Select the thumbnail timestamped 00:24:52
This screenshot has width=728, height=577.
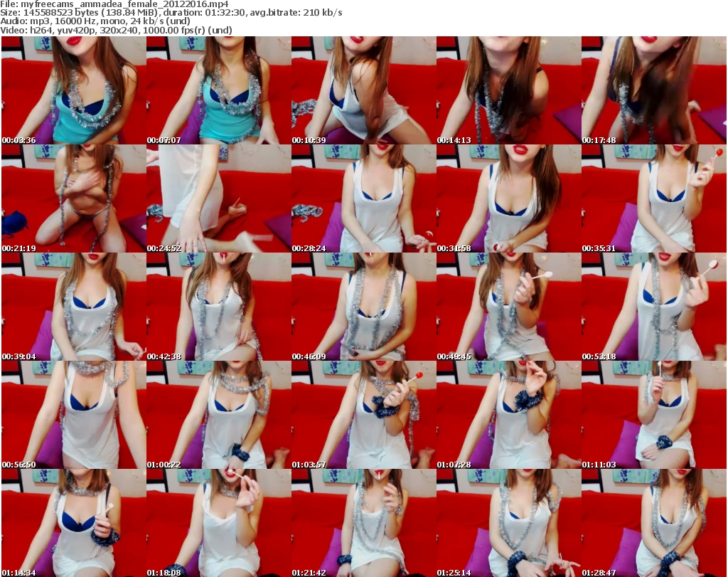click(x=219, y=198)
